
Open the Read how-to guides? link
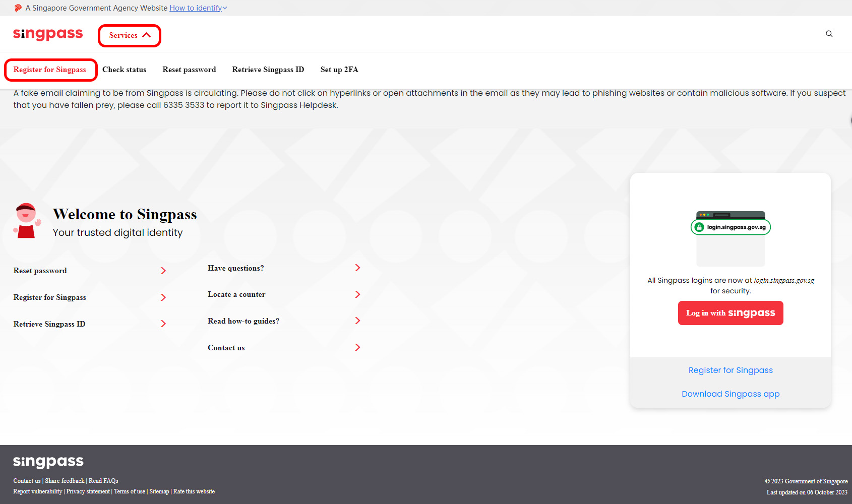point(244,321)
